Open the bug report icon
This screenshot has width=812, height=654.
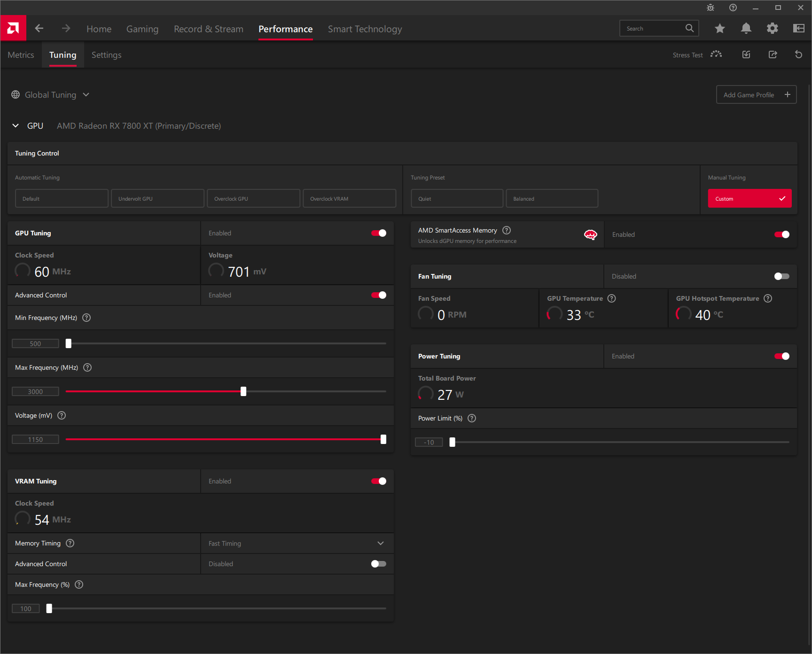pos(710,8)
